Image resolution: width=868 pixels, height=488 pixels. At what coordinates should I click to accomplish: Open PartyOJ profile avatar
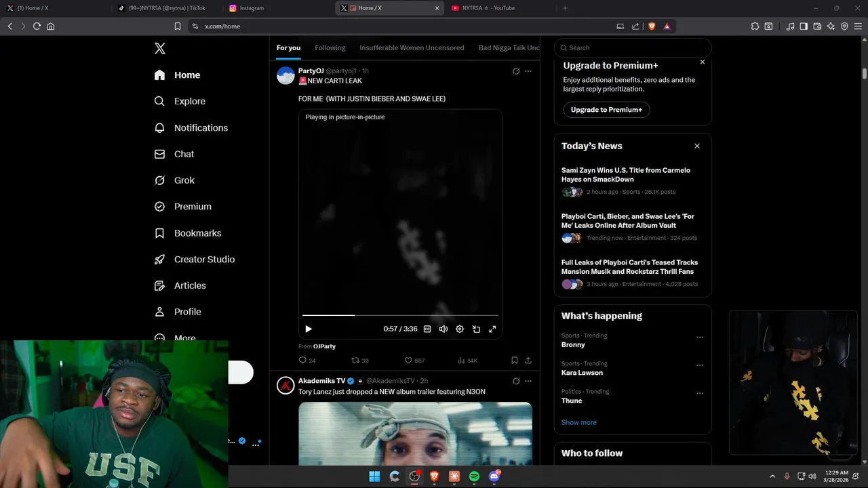tap(285, 75)
